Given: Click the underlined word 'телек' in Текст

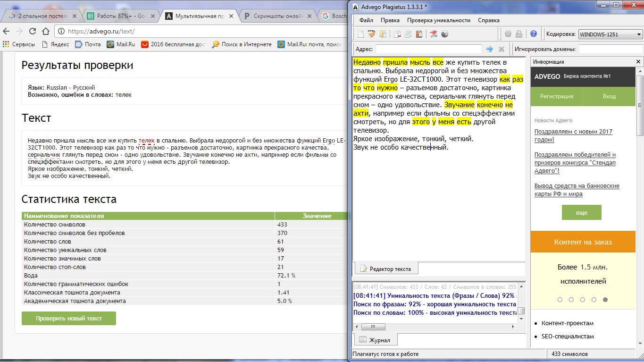Looking at the screenshot, I should click(x=147, y=140).
